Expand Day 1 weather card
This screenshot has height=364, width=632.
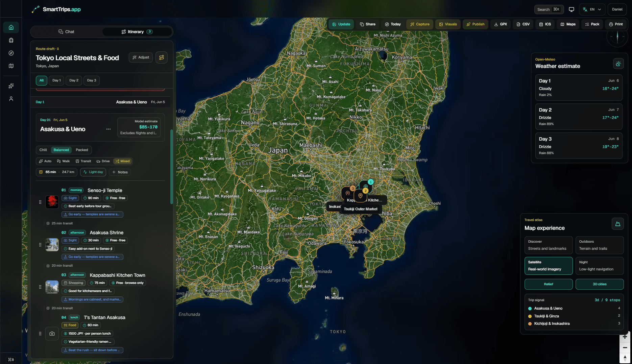click(x=579, y=88)
